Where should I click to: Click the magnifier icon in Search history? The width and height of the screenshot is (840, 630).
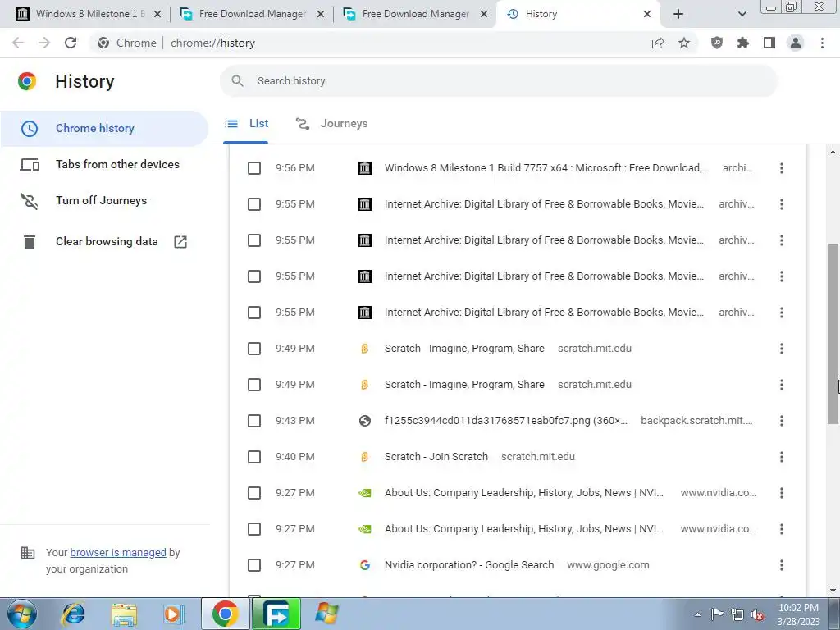coord(237,81)
